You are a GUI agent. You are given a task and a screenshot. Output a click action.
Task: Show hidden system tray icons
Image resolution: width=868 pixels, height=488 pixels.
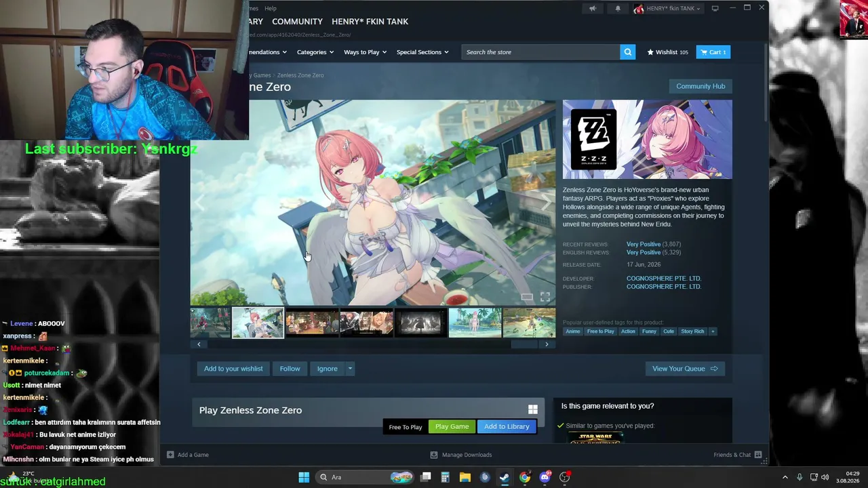pos(785,477)
